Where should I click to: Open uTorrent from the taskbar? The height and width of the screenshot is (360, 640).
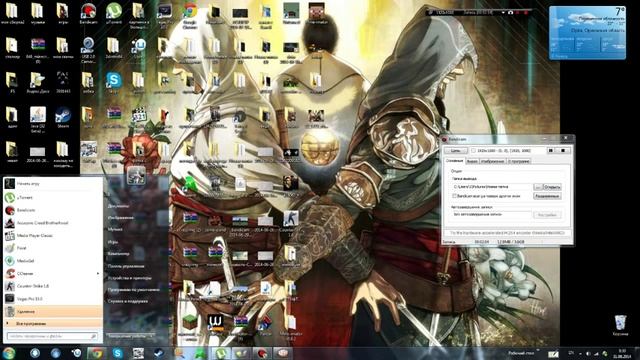tap(221, 353)
